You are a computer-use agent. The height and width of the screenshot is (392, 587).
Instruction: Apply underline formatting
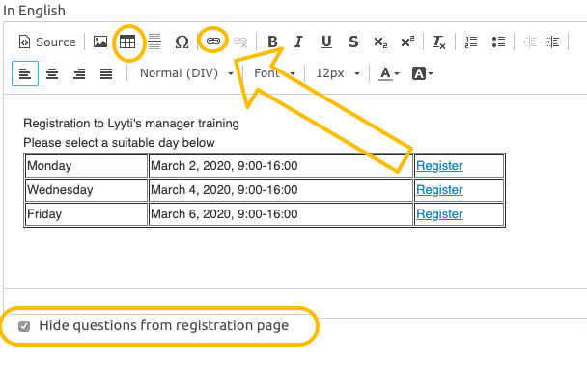pos(326,42)
